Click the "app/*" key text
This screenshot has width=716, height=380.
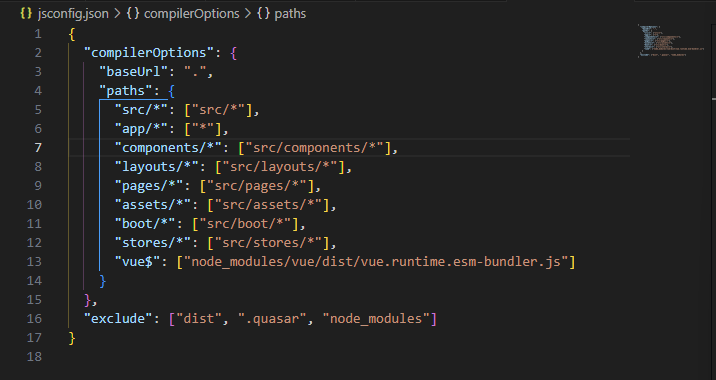(x=141, y=129)
